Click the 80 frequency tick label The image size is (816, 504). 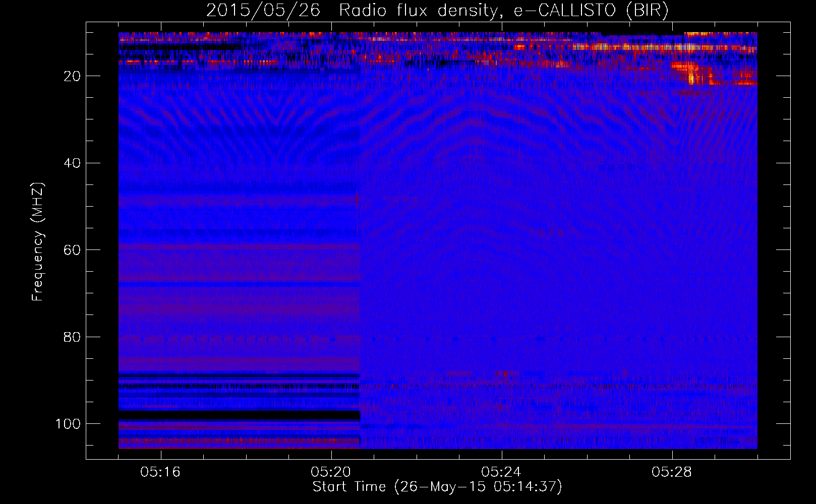(x=73, y=337)
